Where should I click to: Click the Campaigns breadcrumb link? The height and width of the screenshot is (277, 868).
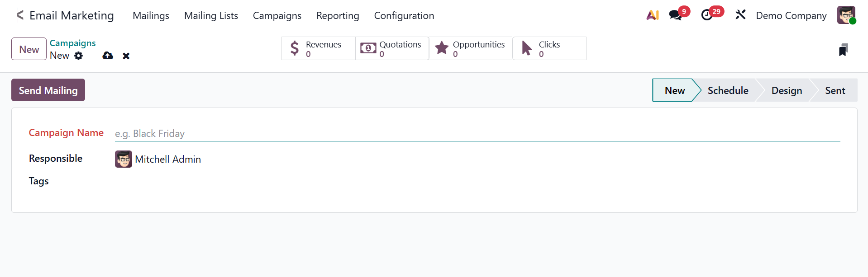click(72, 43)
